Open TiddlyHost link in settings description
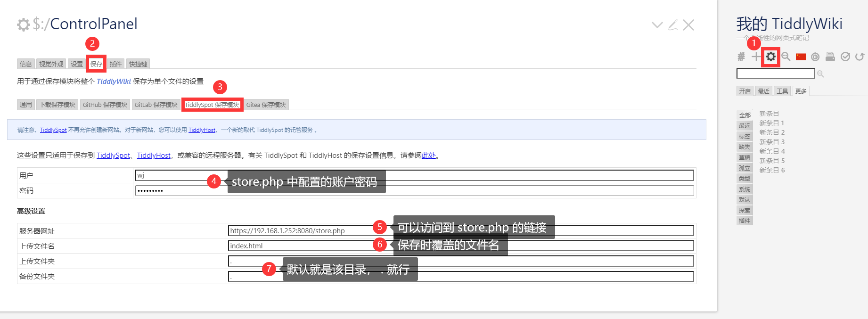Screen dimensions: 868x319 (154, 155)
